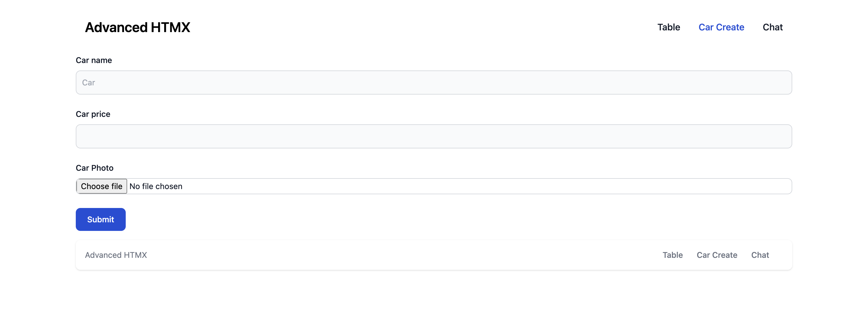Click the Car Create footer link
The width and height of the screenshot is (868, 322).
pyautogui.click(x=717, y=255)
